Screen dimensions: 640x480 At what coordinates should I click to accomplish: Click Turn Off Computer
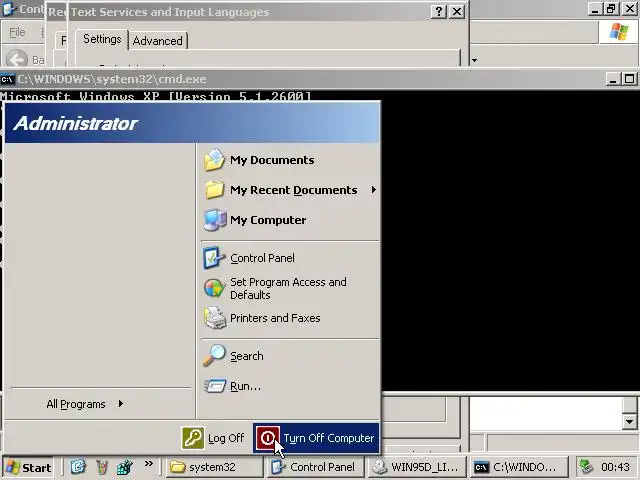(x=316, y=438)
